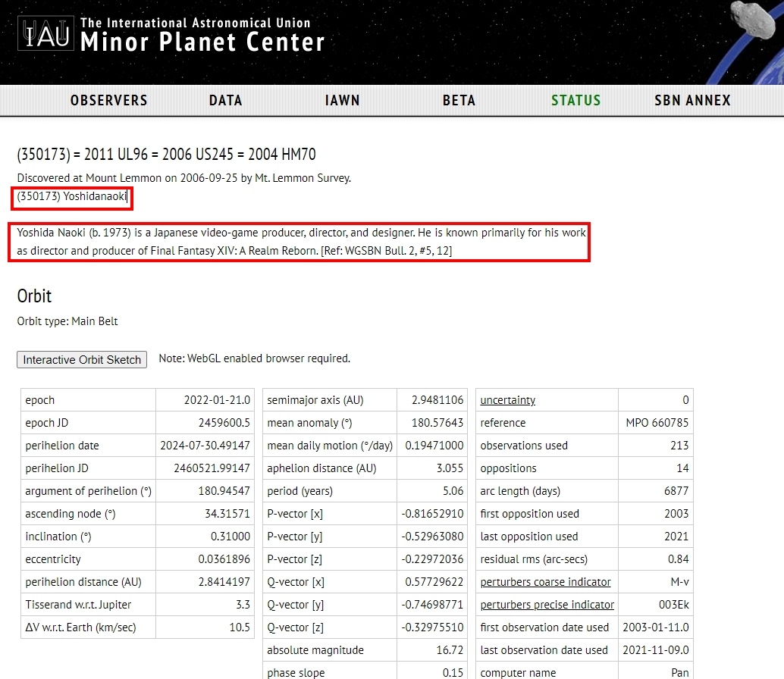784x679 pixels.
Task: Click the Interactive Orbit Sketch button
Action: coord(82,360)
